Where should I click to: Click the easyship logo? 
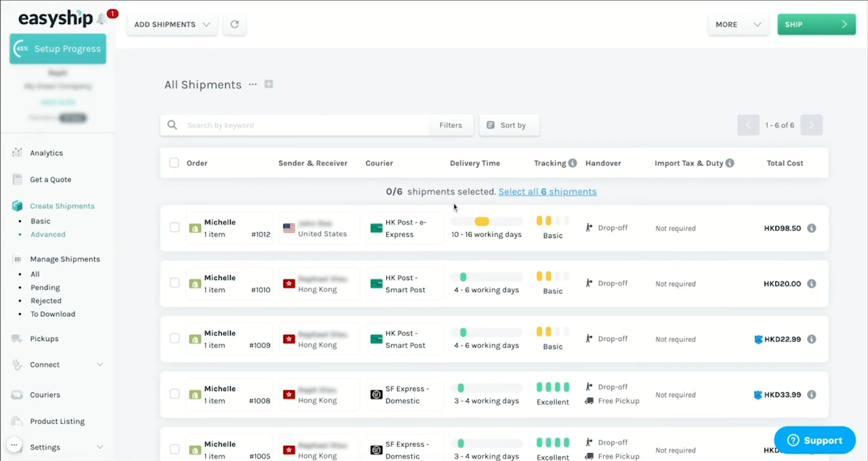click(56, 18)
